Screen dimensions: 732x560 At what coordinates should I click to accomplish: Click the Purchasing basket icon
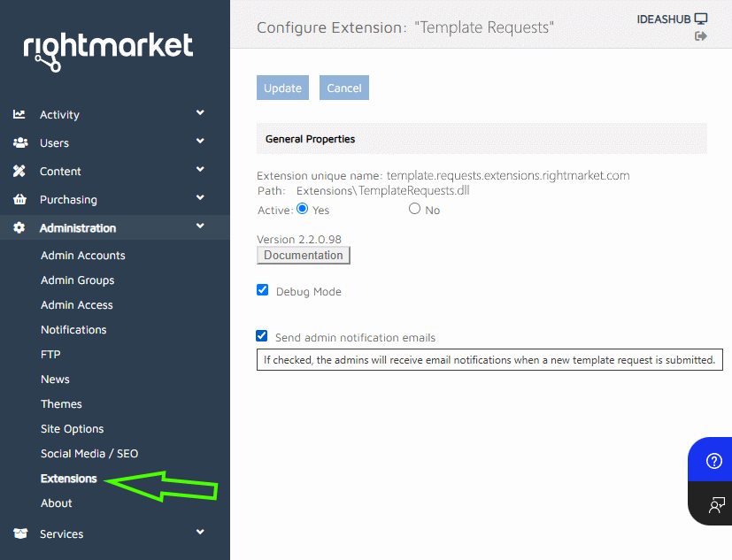(19, 200)
